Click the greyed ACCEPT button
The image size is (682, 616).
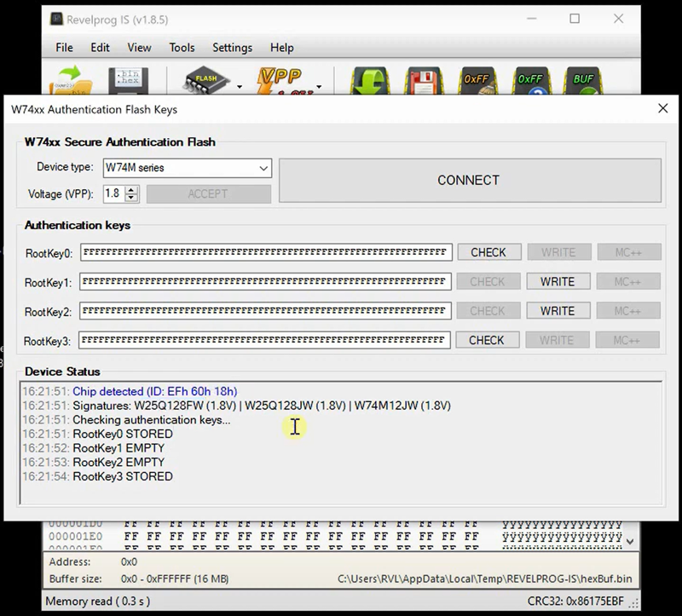click(208, 194)
